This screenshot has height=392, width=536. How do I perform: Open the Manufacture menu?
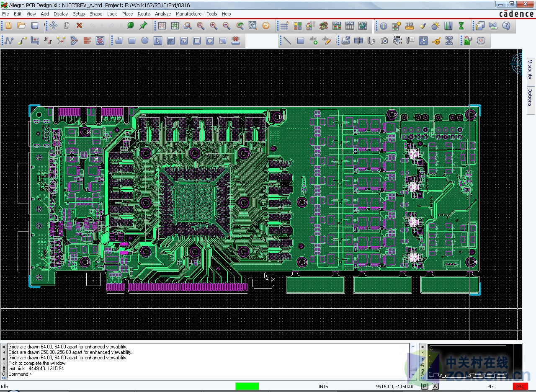point(188,14)
